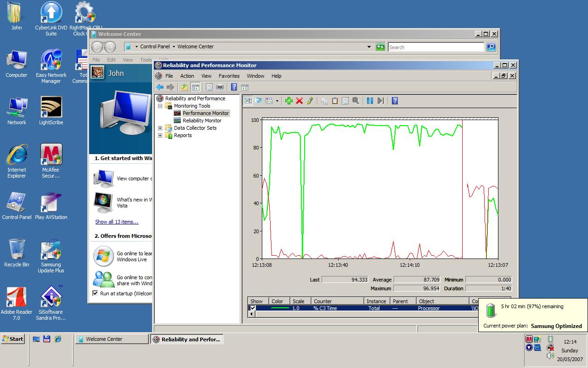
Task: Click the Start button
Action: [x=12, y=339]
